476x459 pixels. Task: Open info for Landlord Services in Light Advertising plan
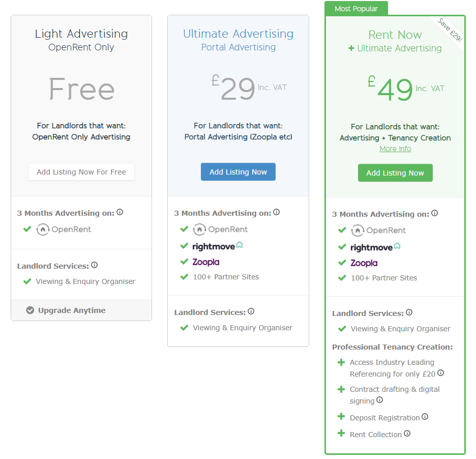[x=95, y=265]
